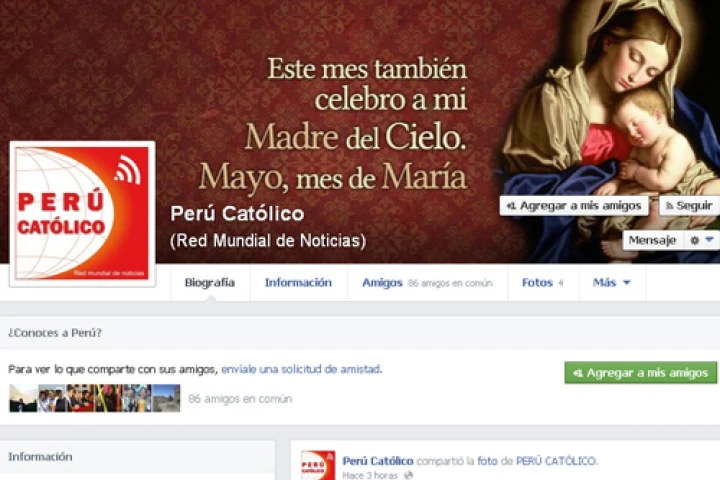720x480 pixels.
Task: Click the Madonna and child cover painting
Action: coord(608,131)
